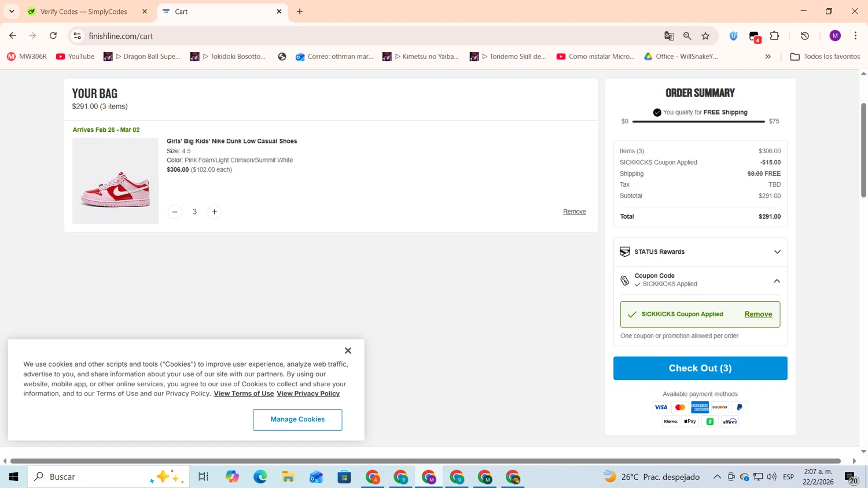Open Bitwarden shield extension
The width and height of the screenshot is (868, 488).
coord(734,36)
